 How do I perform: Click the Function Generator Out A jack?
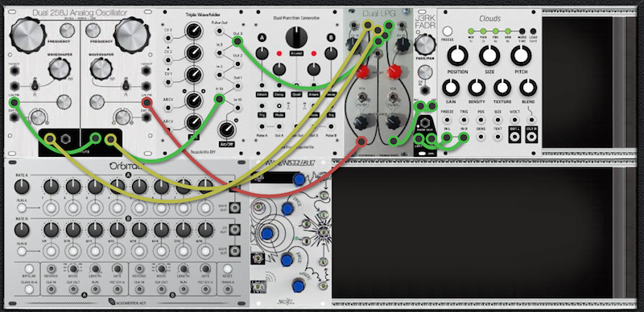tap(279, 126)
